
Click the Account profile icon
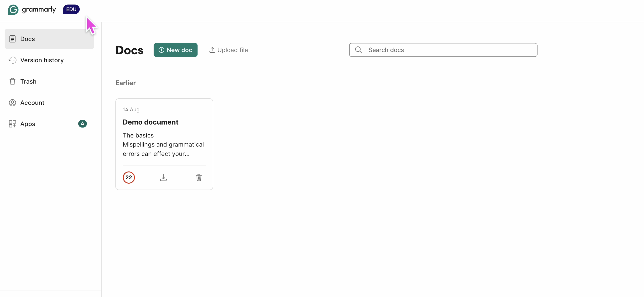pos(12,103)
